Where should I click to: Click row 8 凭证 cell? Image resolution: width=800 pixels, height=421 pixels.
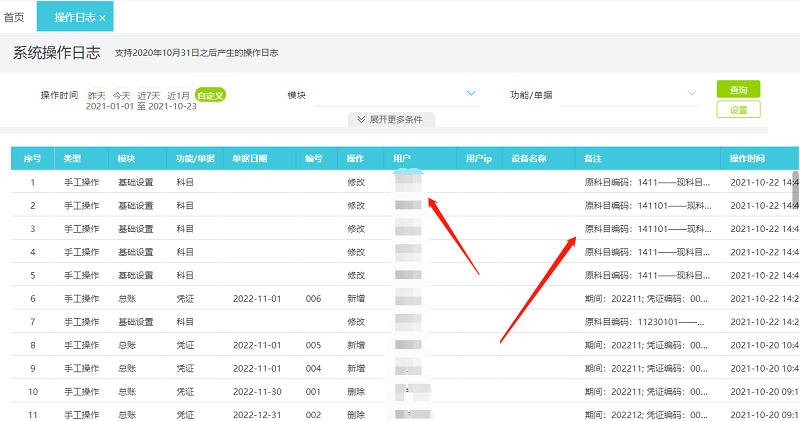click(185, 345)
